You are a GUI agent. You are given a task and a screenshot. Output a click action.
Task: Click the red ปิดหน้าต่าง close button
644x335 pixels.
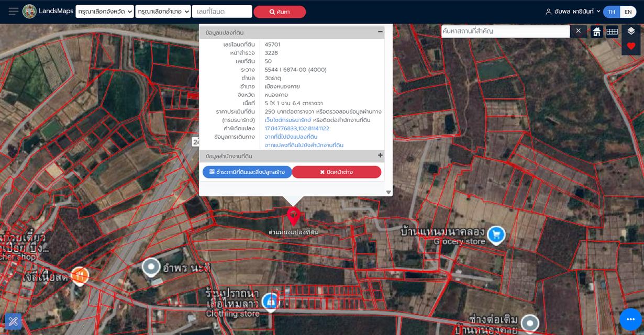[x=337, y=172]
